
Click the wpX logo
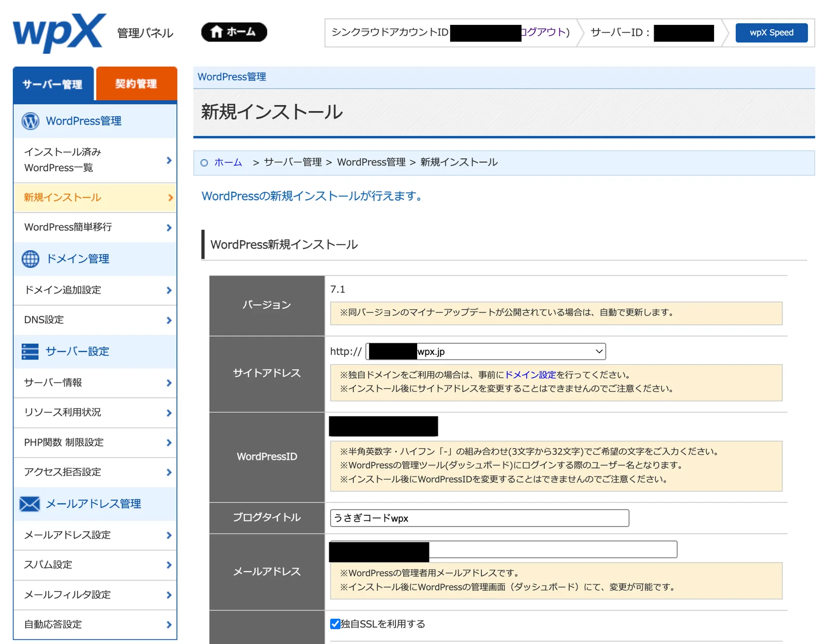[x=60, y=33]
